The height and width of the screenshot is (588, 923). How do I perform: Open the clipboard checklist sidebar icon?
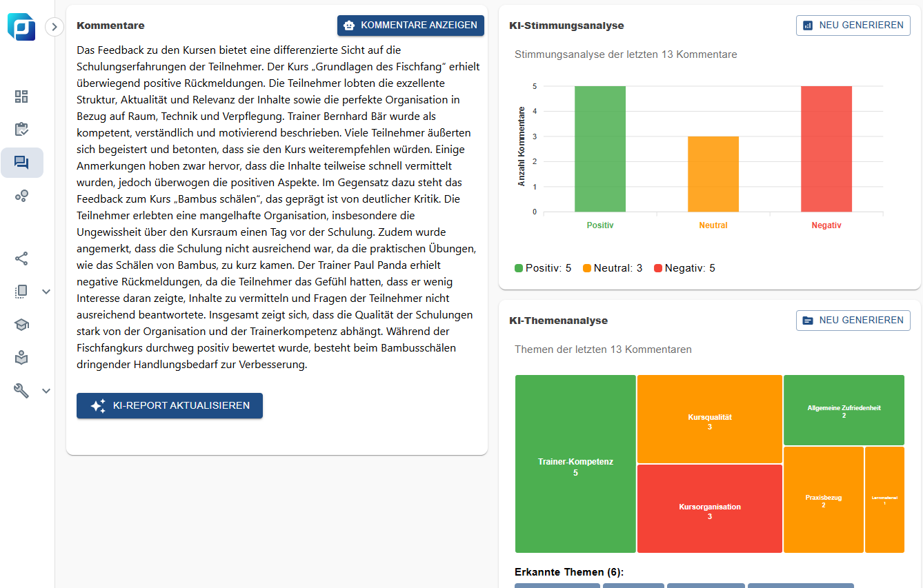tap(21, 130)
